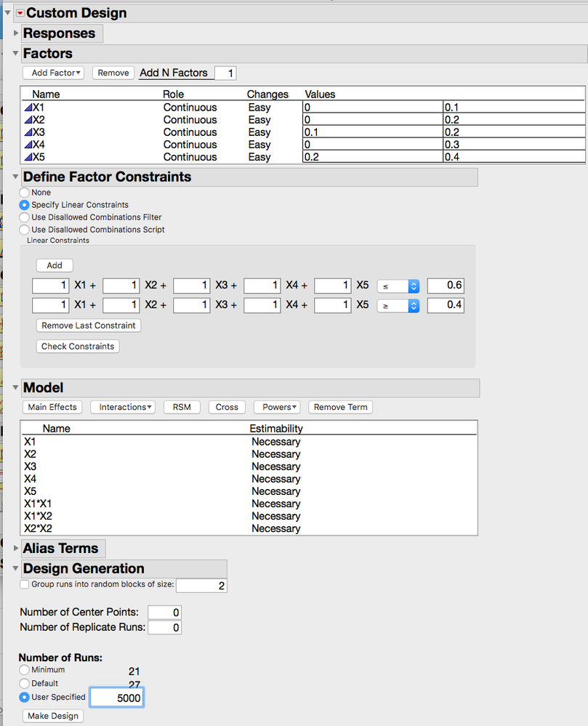The height and width of the screenshot is (726, 588).
Task: Click the blue continuous icon beside X4
Action: tap(28, 145)
